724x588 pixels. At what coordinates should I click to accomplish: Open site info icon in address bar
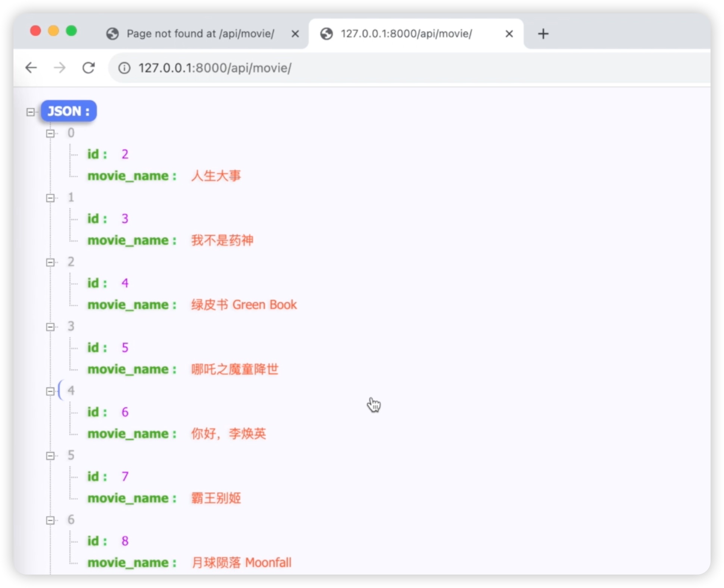pyautogui.click(x=124, y=68)
